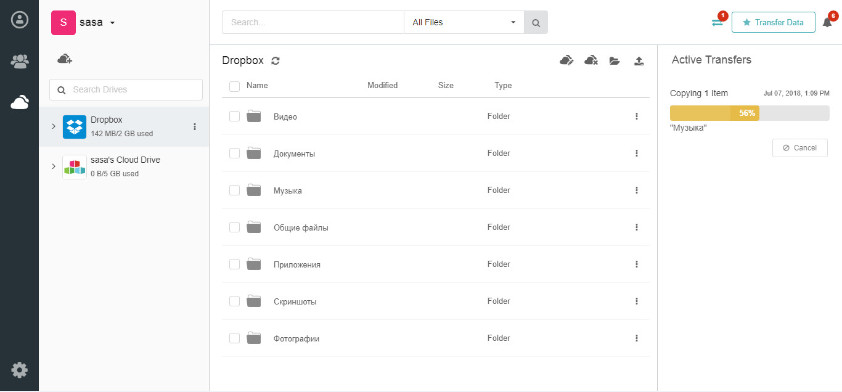Open the team members icon in sidebar

(19, 61)
